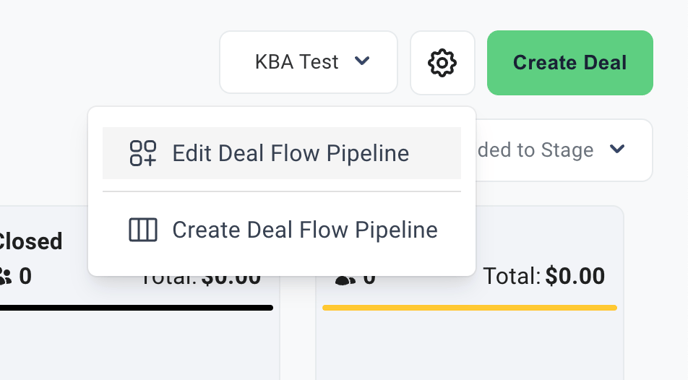Click the people icon in Closed column
The width and height of the screenshot is (688, 380).
pos(5,277)
